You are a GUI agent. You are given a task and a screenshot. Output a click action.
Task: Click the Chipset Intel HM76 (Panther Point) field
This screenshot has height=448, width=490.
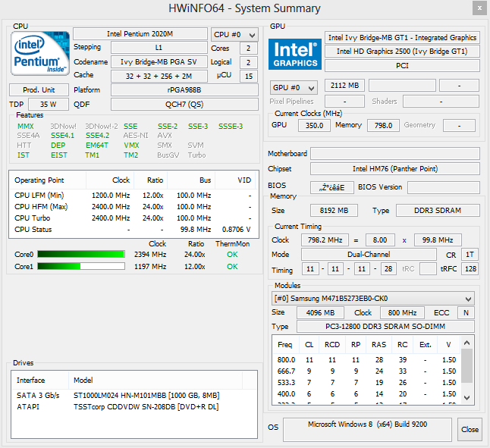pos(395,169)
